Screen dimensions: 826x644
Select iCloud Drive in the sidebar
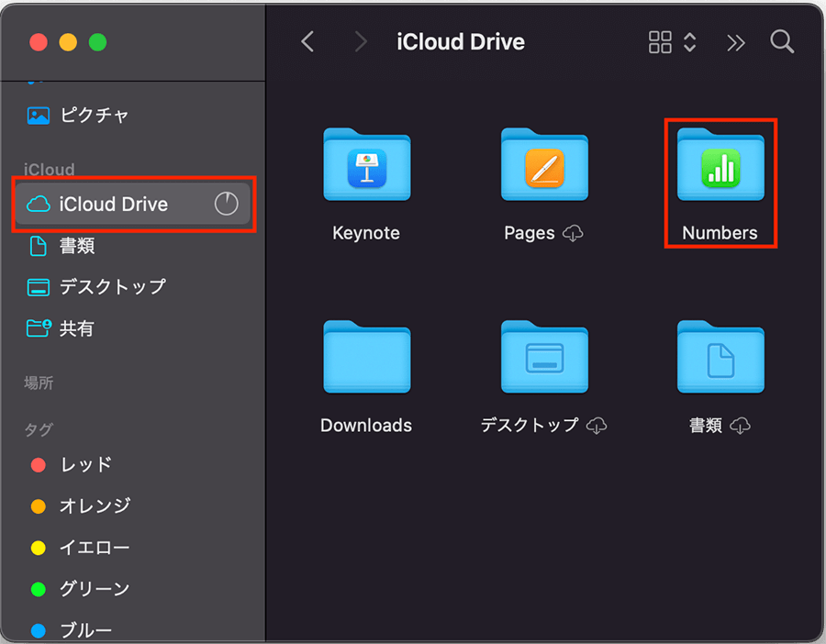(x=133, y=204)
